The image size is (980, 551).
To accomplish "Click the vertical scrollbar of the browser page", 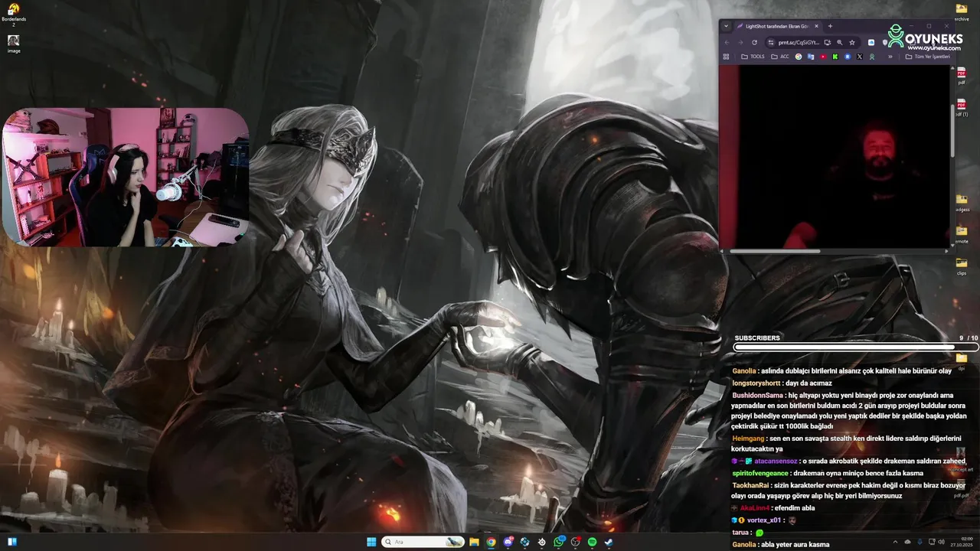I will 952,130.
